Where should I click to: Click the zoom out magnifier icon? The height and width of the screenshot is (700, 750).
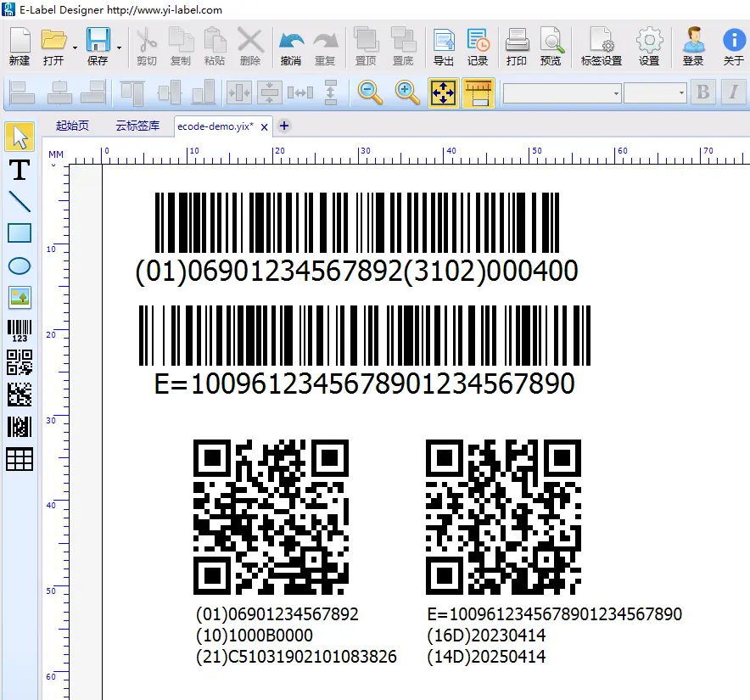pos(370,92)
